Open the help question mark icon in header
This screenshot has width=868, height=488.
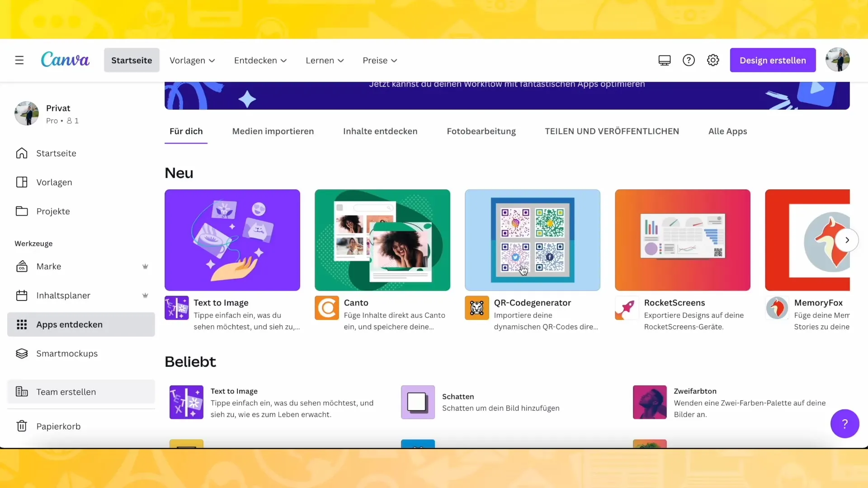pos(689,60)
